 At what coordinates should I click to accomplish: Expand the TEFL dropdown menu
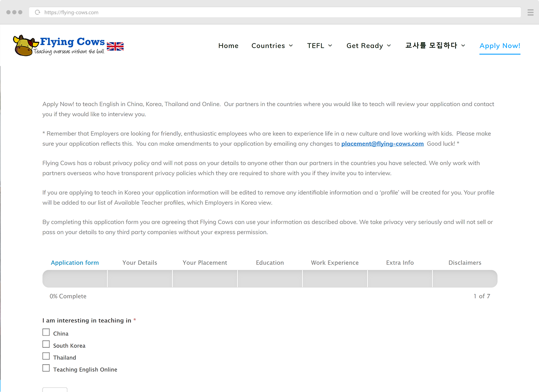[x=320, y=45]
